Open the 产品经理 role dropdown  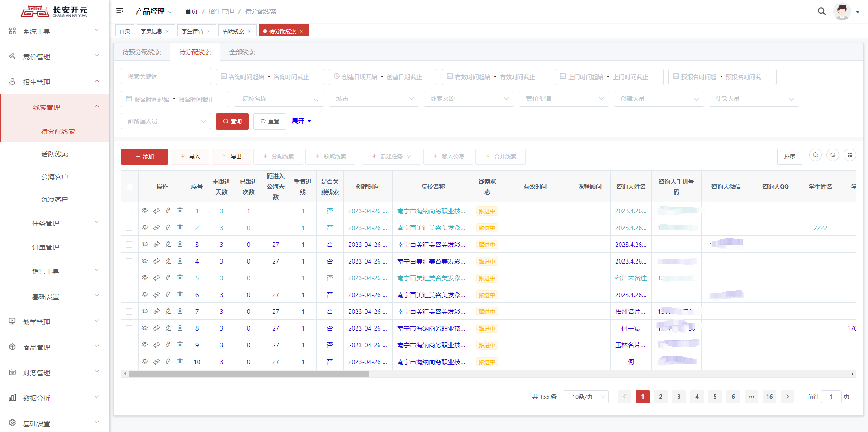tap(154, 11)
